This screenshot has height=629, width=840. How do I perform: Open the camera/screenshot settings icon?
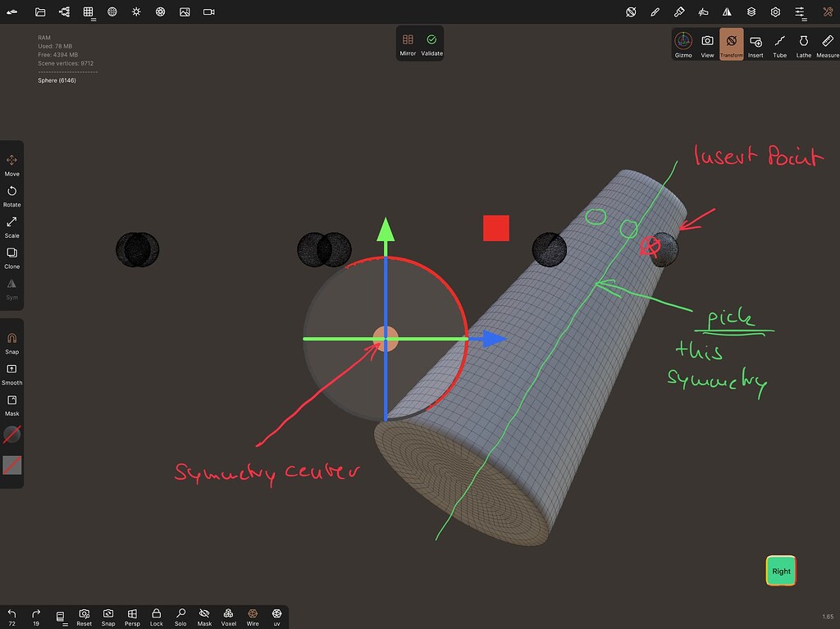tap(208, 11)
